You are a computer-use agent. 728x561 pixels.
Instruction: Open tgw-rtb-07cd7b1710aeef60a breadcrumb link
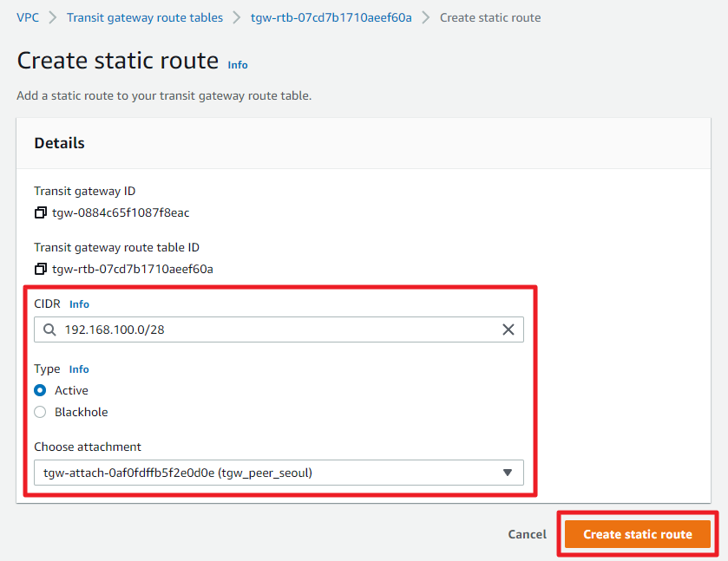pyautogui.click(x=331, y=17)
